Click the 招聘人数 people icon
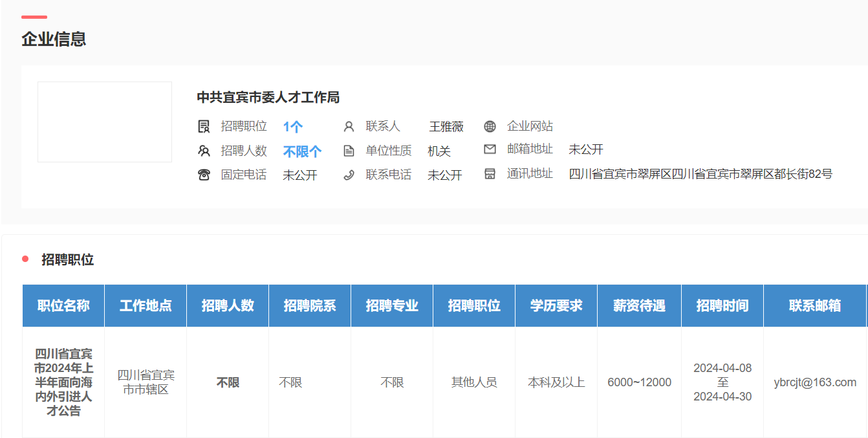 [204, 151]
